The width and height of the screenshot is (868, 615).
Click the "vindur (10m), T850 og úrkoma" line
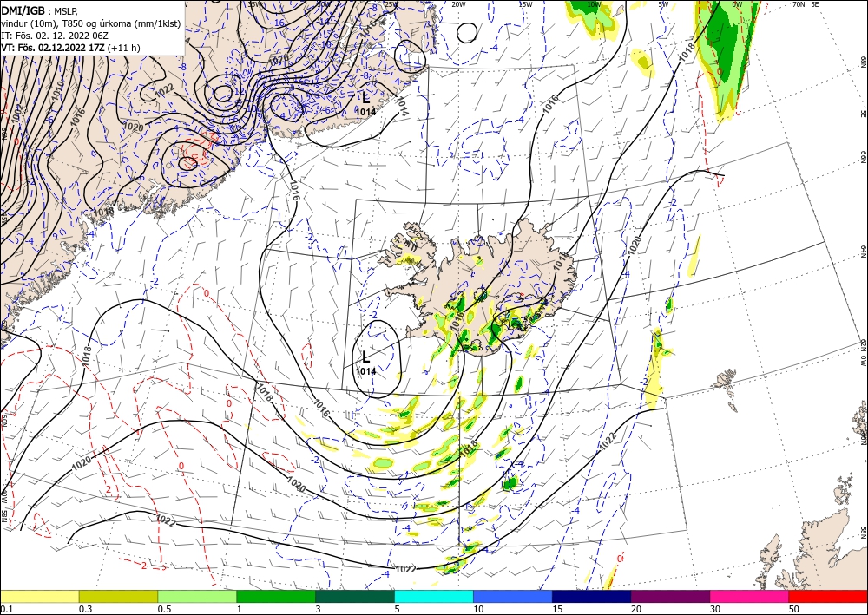[91, 23]
